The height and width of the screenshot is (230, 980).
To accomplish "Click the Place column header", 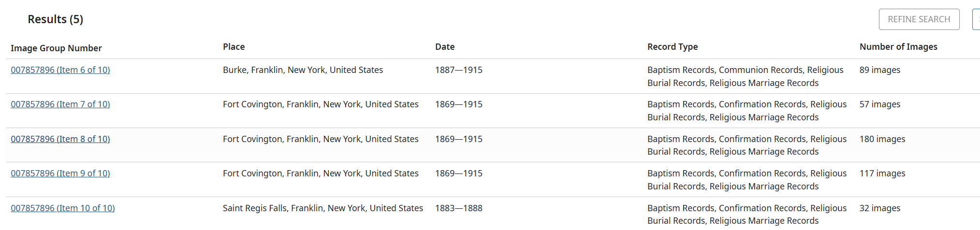I will [x=234, y=47].
